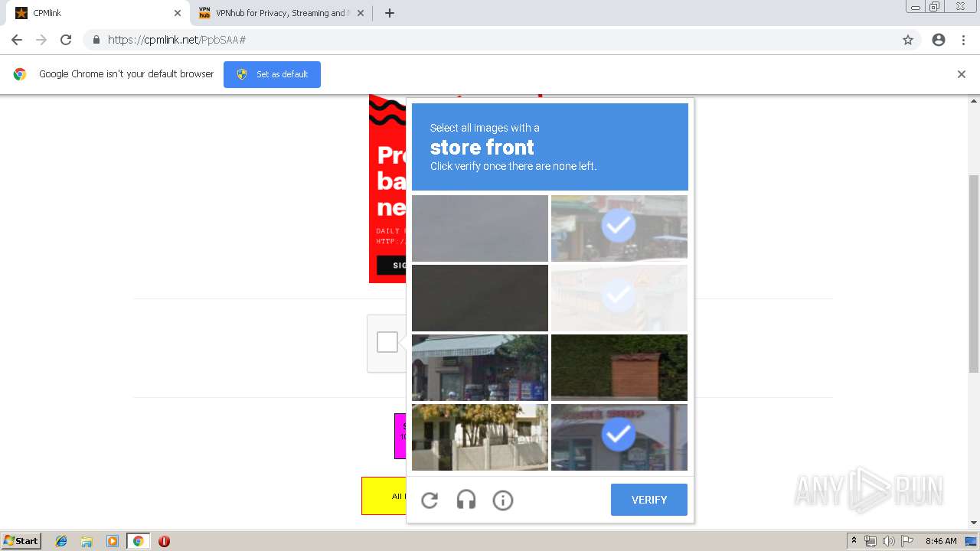
Task: Click the browser forward arrow
Action: [x=41, y=40]
